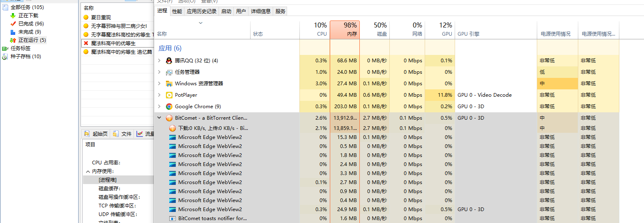This screenshot has width=644, height=223.
Task: Select 已完成 (96) in BitComet sidebar
Action: click(x=31, y=24)
